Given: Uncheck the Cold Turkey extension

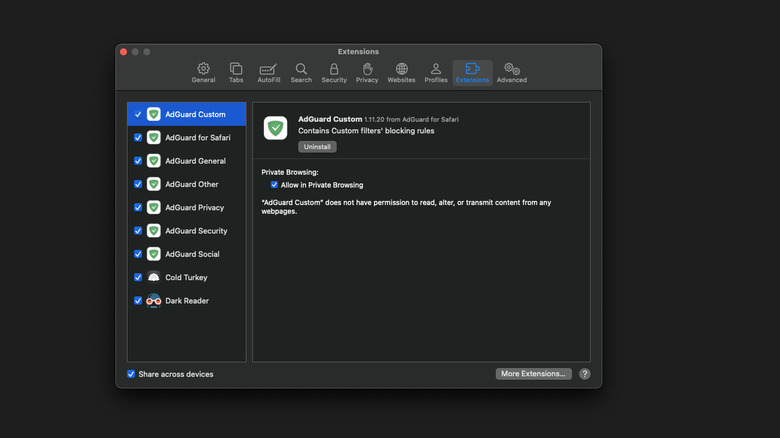Looking at the screenshot, I should pyautogui.click(x=138, y=277).
